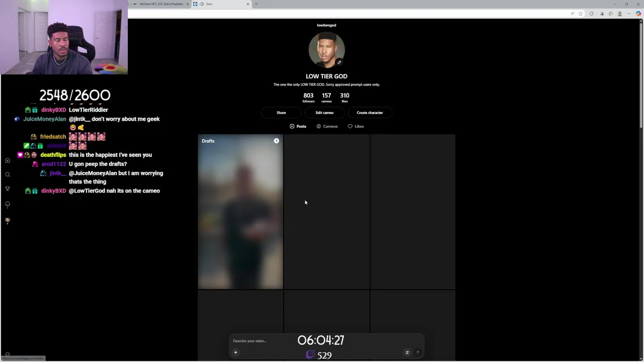Screen dimensions: 644x362
Task: Click 'U gon peep the drafts?' message
Action: click(98, 164)
